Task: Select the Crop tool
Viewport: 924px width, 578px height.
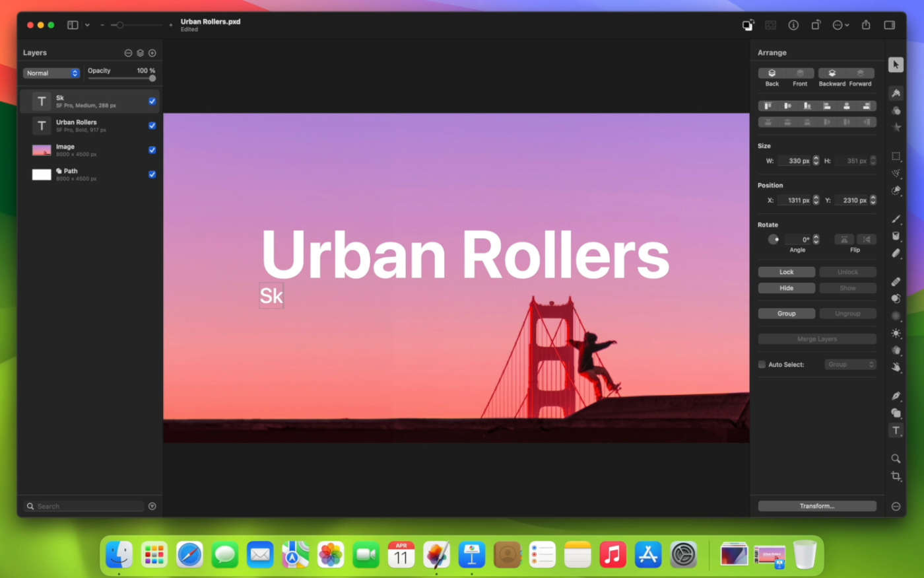Action: 896,476
